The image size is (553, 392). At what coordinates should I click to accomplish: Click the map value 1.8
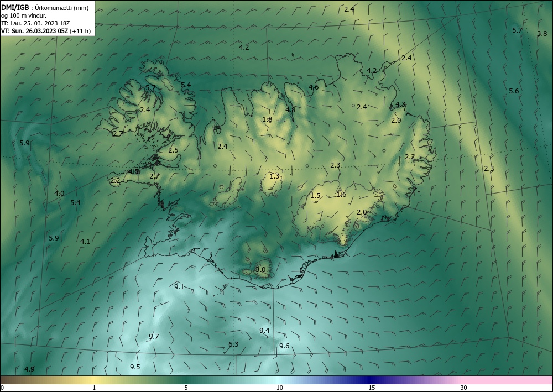coord(267,119)
